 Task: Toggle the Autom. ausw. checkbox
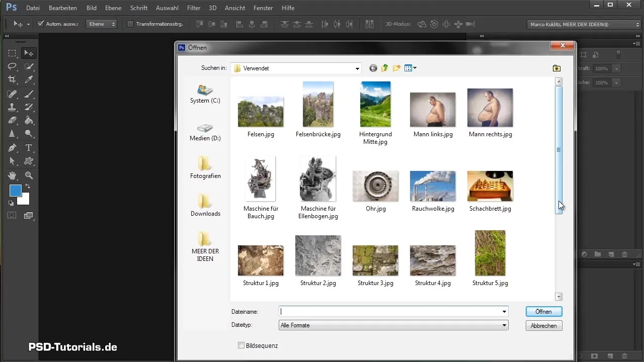[41, 24]
